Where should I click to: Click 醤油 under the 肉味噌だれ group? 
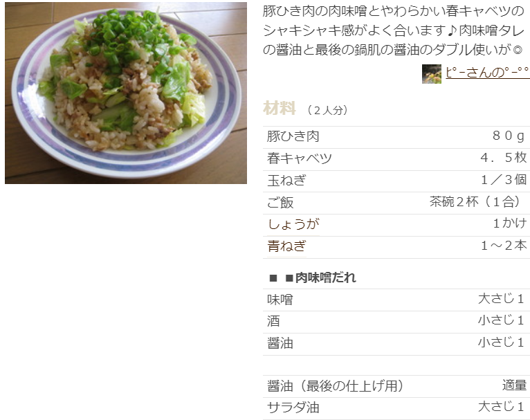click(x=396, y=344)
